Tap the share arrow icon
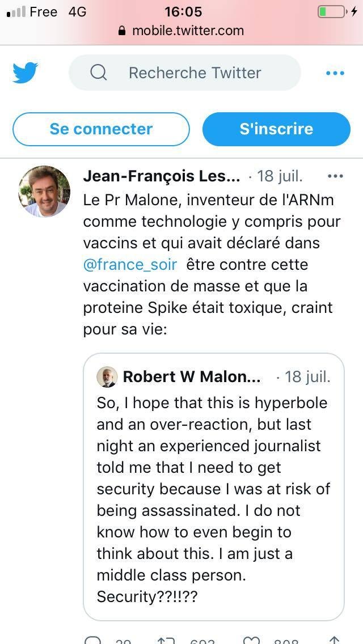 coord(335,639)
